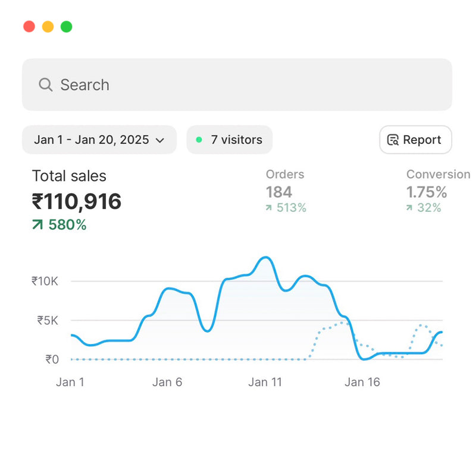Click the chart peak near Jan 11
This screenshot has width=476, height=476.
tap(266, 258)
